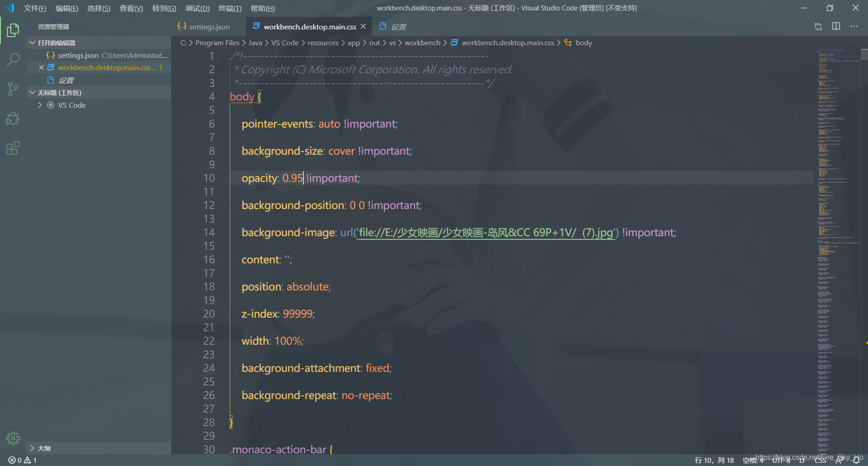The width and height of the screenshot is (868, 466).
Task: Close the workbench.desktop.main.css tab
Action: [363, 26]
